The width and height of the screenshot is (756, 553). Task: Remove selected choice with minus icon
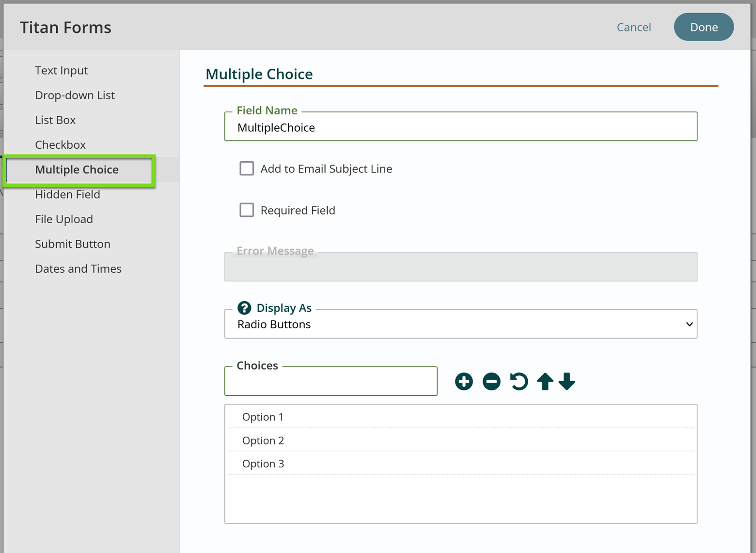click(x=491, y=382)
